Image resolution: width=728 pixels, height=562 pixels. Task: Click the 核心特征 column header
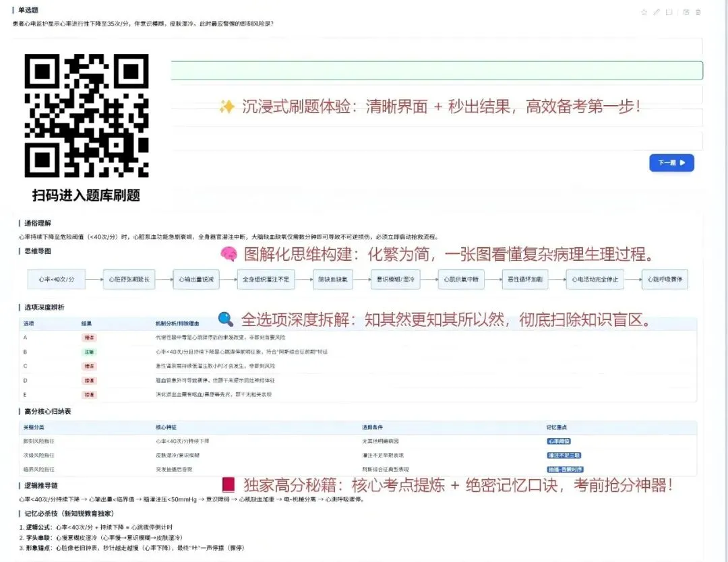pos(166,427)
